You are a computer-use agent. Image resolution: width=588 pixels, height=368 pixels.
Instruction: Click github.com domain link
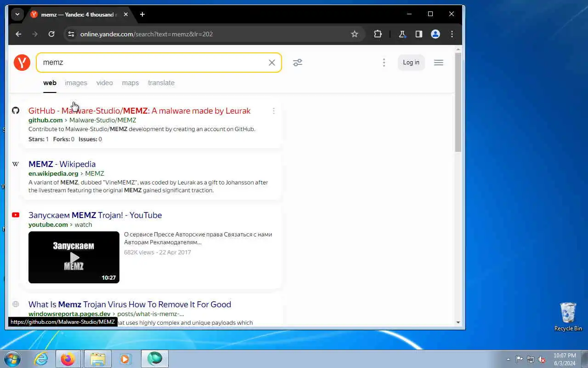[45, 120]
